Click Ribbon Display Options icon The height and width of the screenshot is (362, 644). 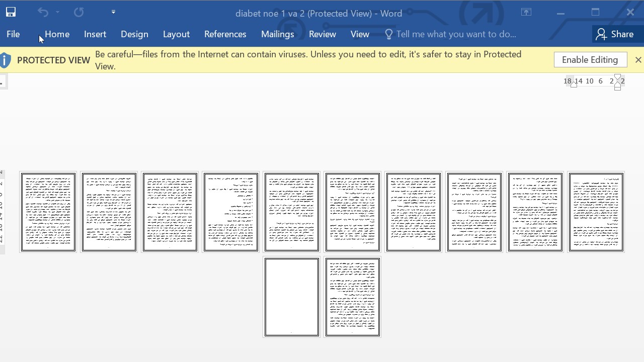tap(526, 13)
